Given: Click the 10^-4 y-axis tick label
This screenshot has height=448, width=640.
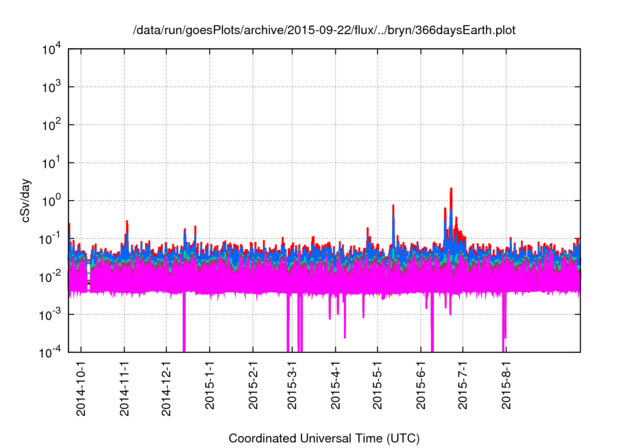Looking at the screenshot, I should tap(53, 351).
